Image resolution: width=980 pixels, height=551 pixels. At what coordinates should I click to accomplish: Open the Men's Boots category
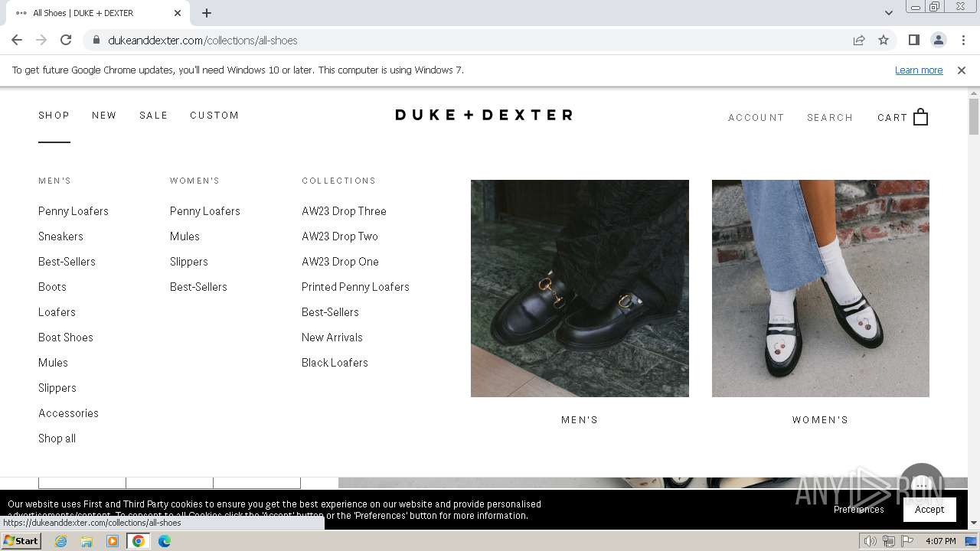click(x=52, y=287)
